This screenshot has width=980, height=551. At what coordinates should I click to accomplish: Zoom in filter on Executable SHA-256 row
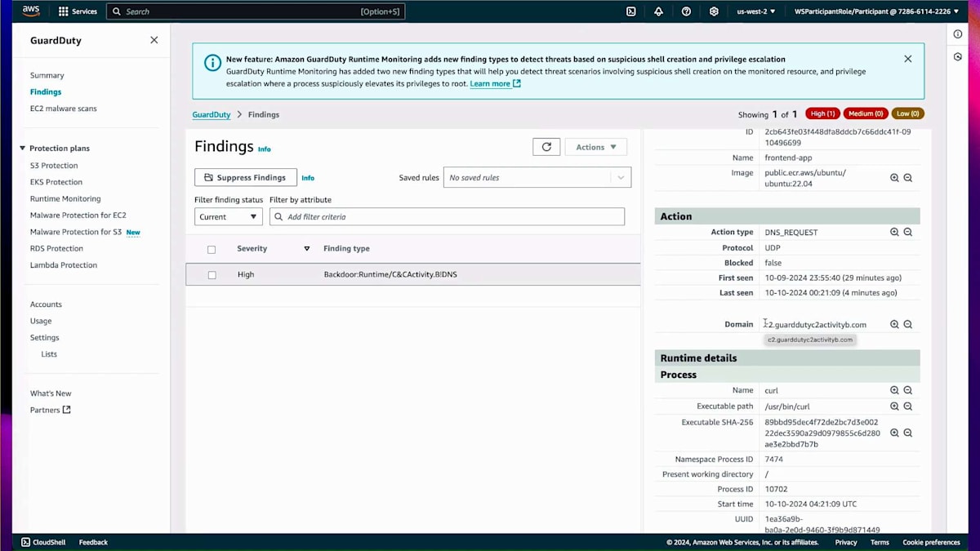[x=894, y=433]
